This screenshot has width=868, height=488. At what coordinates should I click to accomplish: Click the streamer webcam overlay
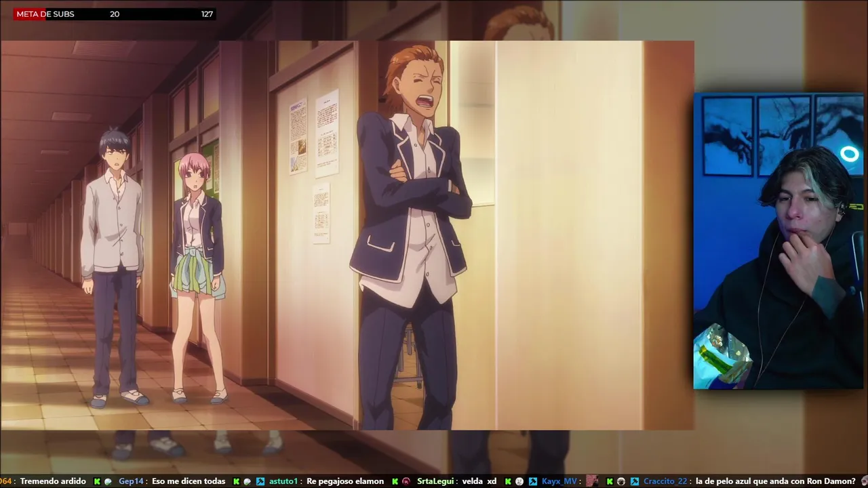tap(778, 241)
